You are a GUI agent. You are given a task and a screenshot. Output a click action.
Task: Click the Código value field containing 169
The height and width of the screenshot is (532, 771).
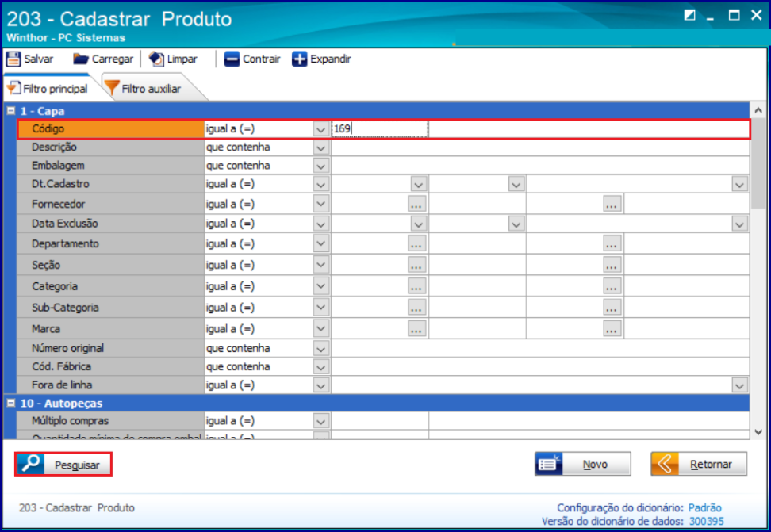[x=380, y=128]
